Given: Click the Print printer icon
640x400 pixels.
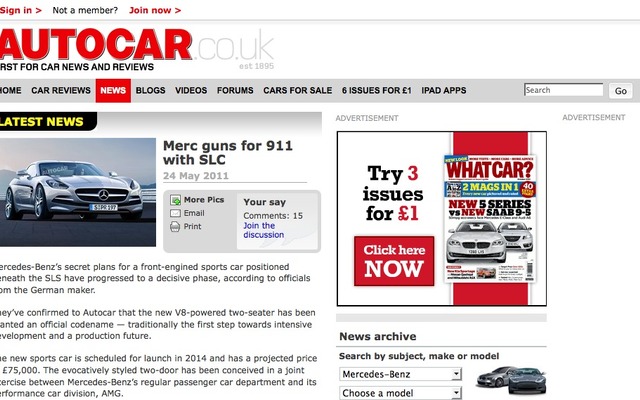Looking at the screenshot, I should (x=175, y=227).
